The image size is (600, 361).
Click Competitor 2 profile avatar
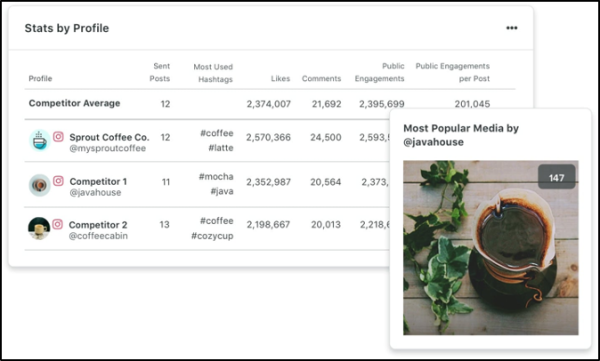click(39, 228)
